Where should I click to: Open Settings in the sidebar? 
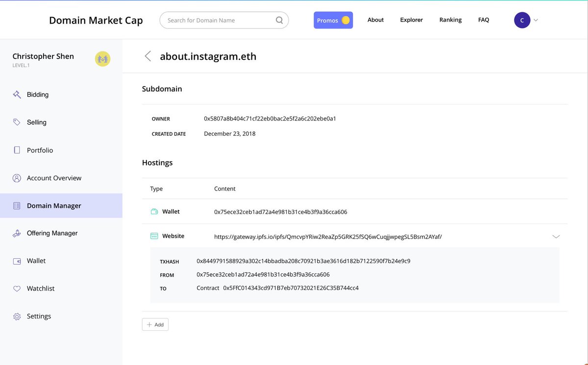click(x=39, y=316)
